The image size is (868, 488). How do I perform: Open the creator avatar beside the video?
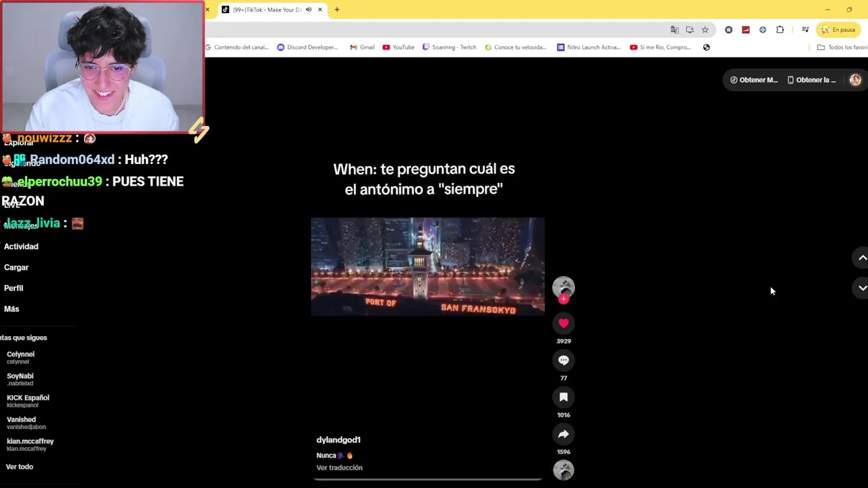point(564,287)
